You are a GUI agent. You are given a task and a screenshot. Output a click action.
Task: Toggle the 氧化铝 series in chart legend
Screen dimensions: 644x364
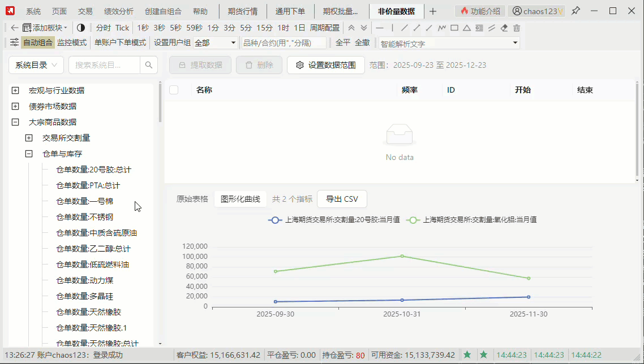click(471, 220)
